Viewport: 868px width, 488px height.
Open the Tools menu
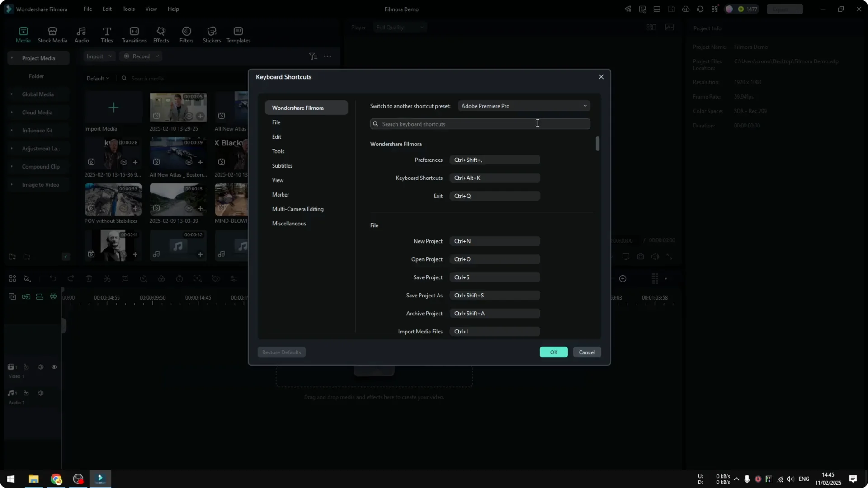[128, 9]
